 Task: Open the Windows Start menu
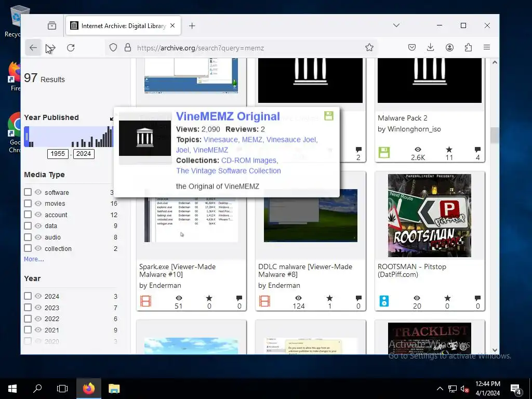[x=12, y=389]
